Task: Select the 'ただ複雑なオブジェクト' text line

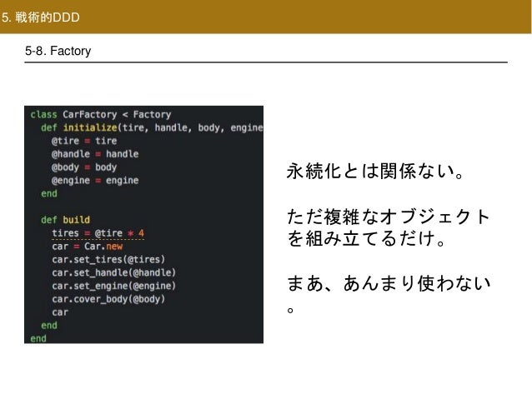Action: click(x=388, y=217)
